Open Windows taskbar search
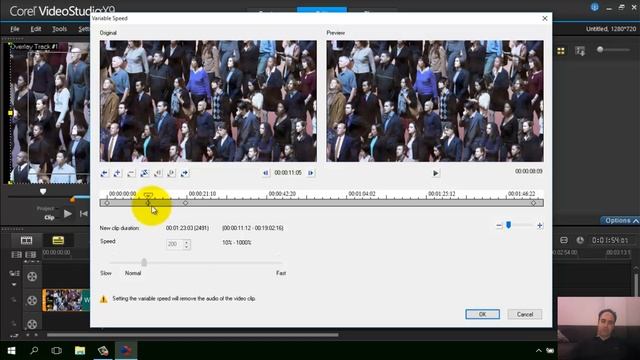The height and width of the screenshot is (360, 640). [34, 351]
